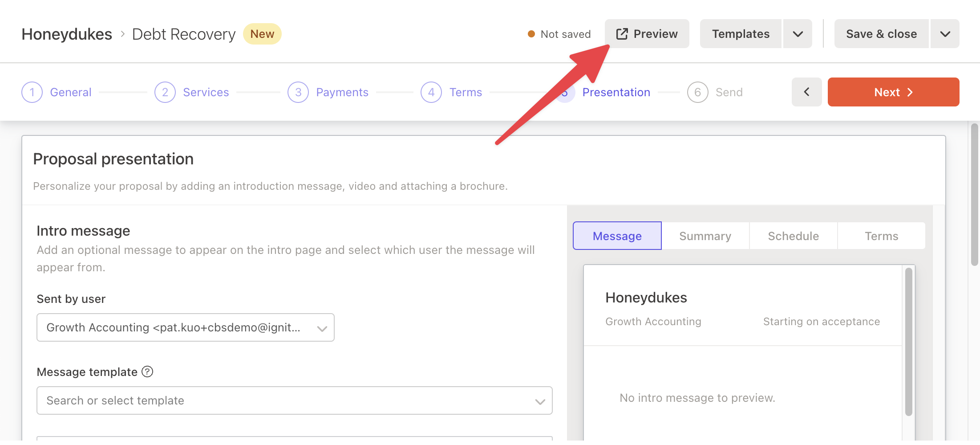The height and width of the screenshot is (445, 980).
Task: Click the Debt Recovery breadcrumb title
Action: click(184, 34)
